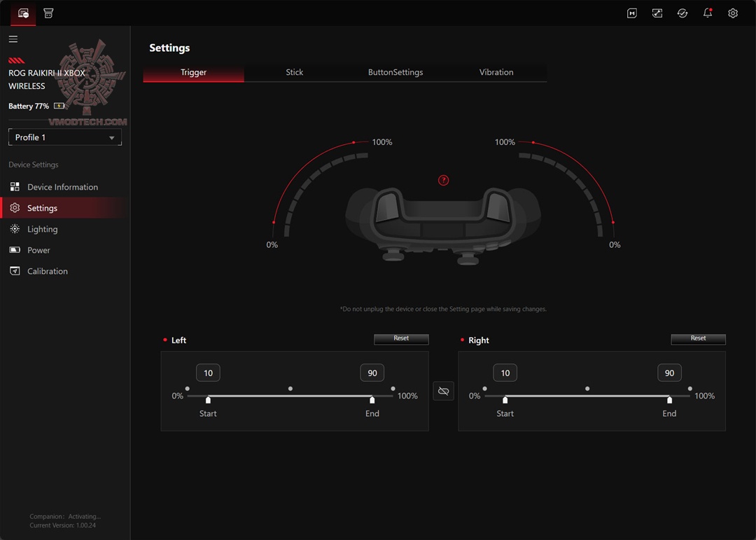Click Current Version: 1.00.24 text

coord(63,525)
